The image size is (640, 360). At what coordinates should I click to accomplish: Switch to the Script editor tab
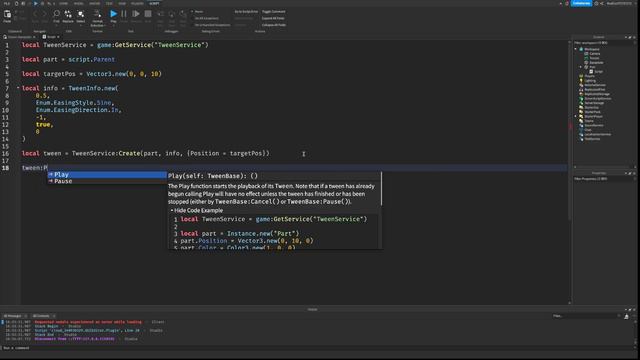click(51, 37)
